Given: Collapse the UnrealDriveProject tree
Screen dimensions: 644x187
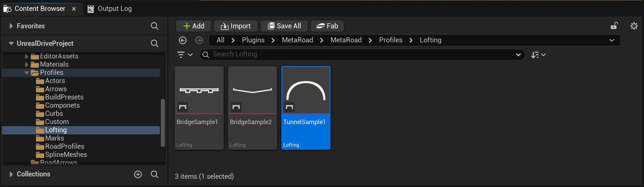Looking at the screenshot, I should pyautogui.click(x=11, y=43).
